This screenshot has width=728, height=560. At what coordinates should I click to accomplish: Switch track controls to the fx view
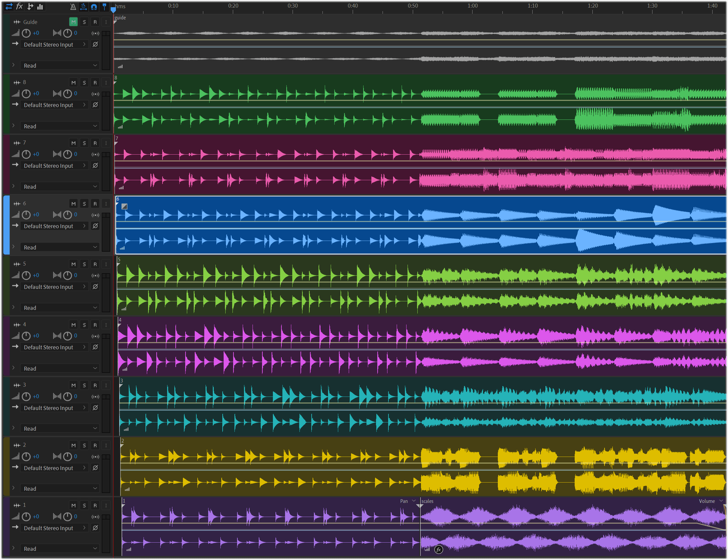(19, 6)
